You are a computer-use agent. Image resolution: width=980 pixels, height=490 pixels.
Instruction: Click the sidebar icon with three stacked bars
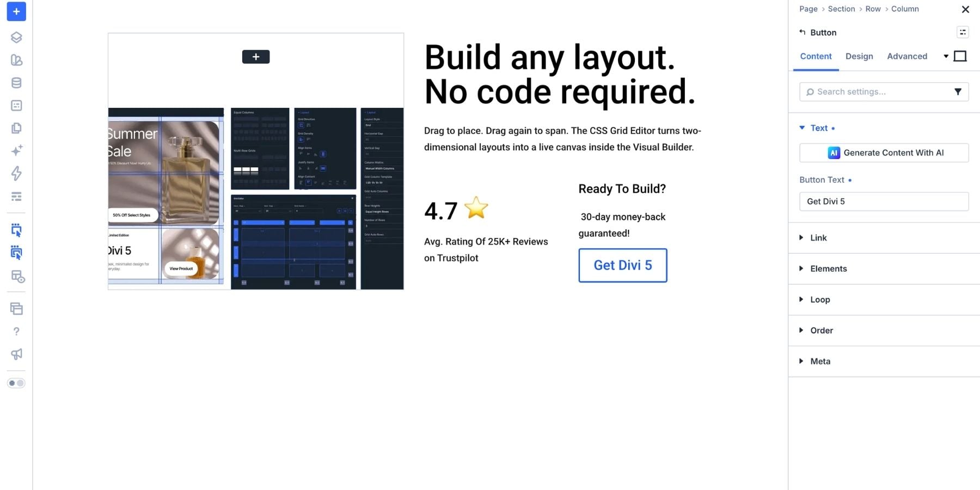coord(16,197)
